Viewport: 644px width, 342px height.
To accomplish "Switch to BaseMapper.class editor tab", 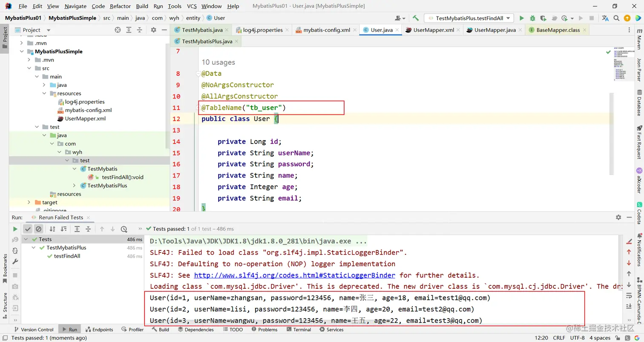I will 558,30.
